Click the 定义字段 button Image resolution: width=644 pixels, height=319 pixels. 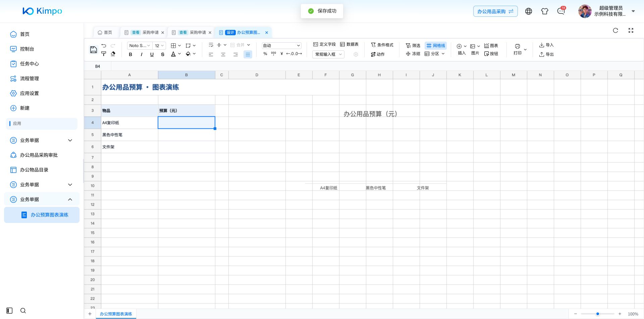click(x=324, y=44)
